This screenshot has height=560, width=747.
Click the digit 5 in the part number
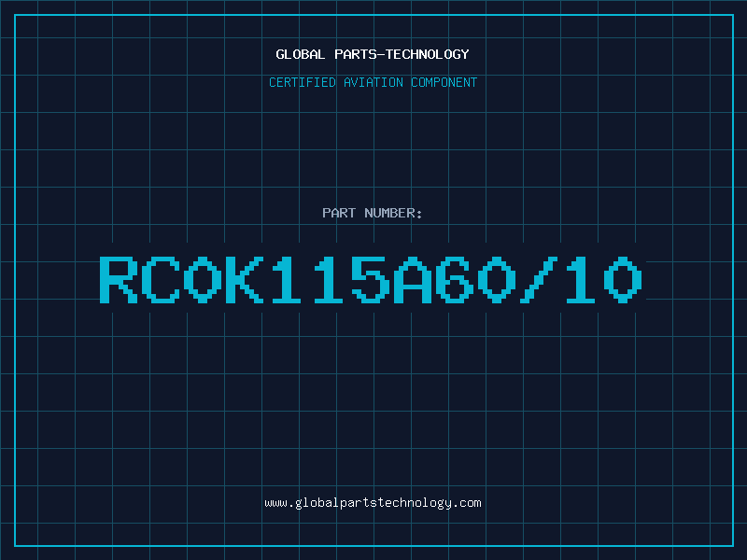point(370,279)
